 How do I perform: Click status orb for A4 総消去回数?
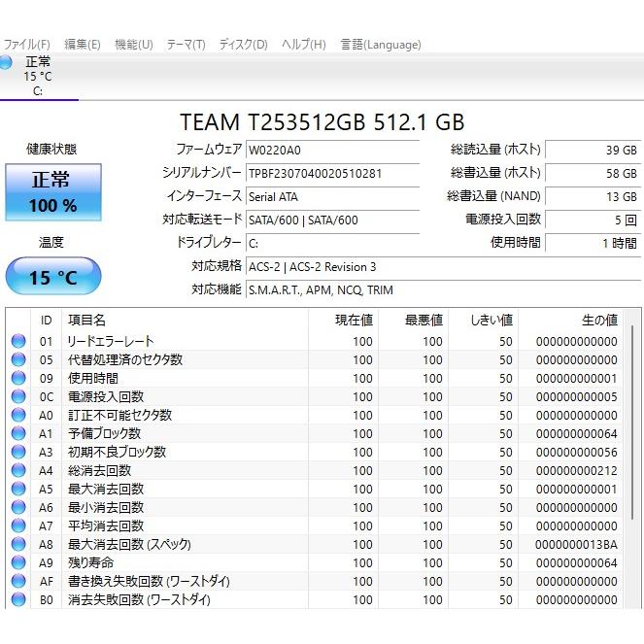pos(18,471)
